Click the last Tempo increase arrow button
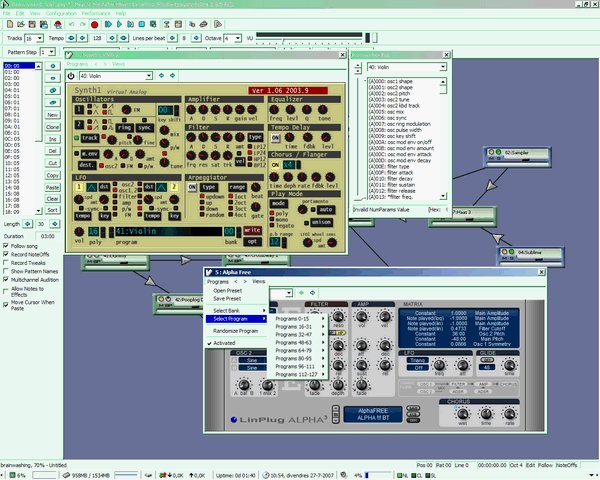 (123, 38)
